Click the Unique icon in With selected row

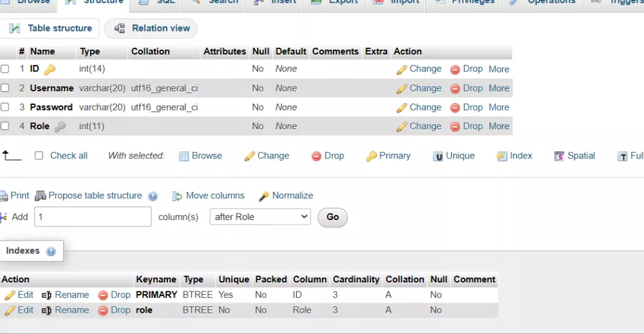coord(438,156)
